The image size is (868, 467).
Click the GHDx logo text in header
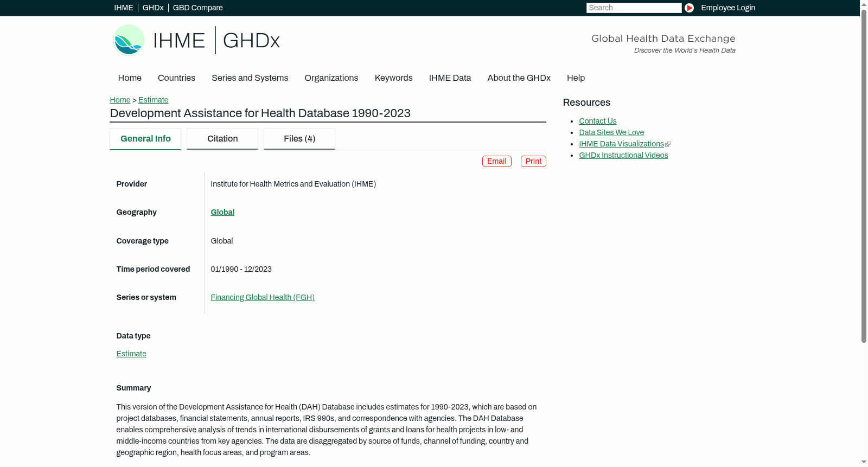pyautogui.click(x=251, y=41)
